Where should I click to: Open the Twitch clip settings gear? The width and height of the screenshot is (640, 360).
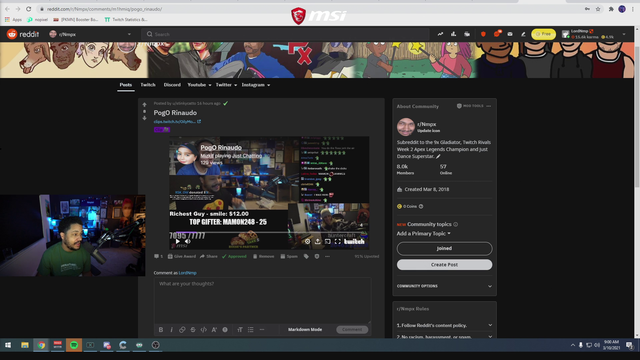point(307,241)
